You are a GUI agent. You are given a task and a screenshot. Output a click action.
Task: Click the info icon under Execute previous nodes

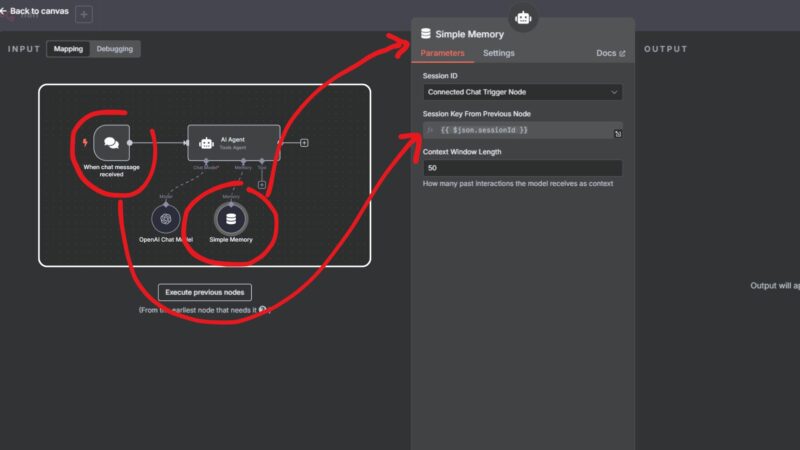tap(263, 309)
